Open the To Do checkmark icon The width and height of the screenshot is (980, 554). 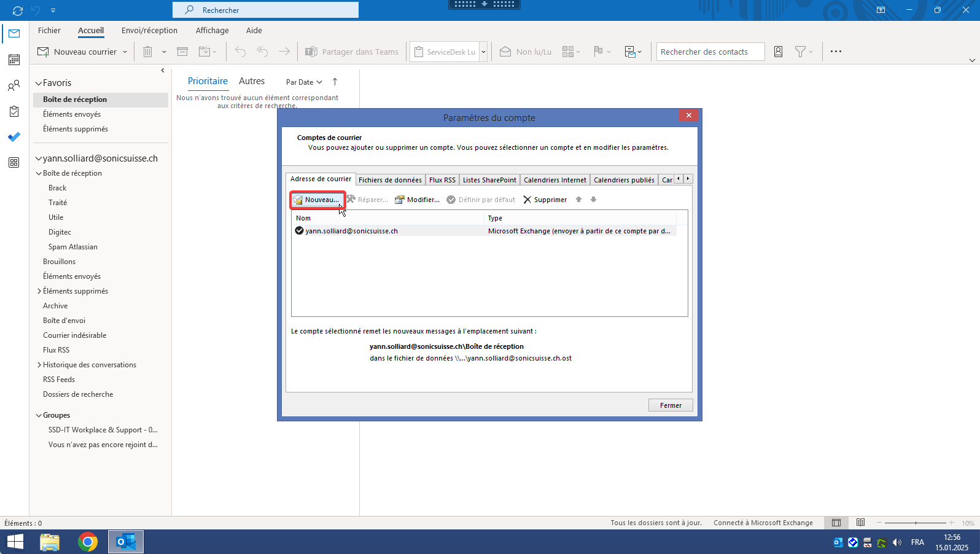point(14,137)
